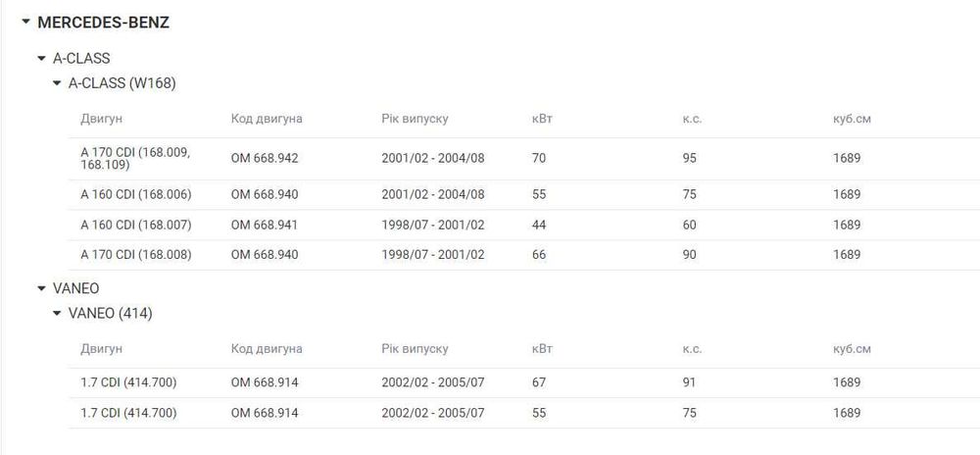Viewport: 980px width, 455px height.
Task: Click the 1.7 CDI row with 55 кВт
Action: [x=524, y=413]
